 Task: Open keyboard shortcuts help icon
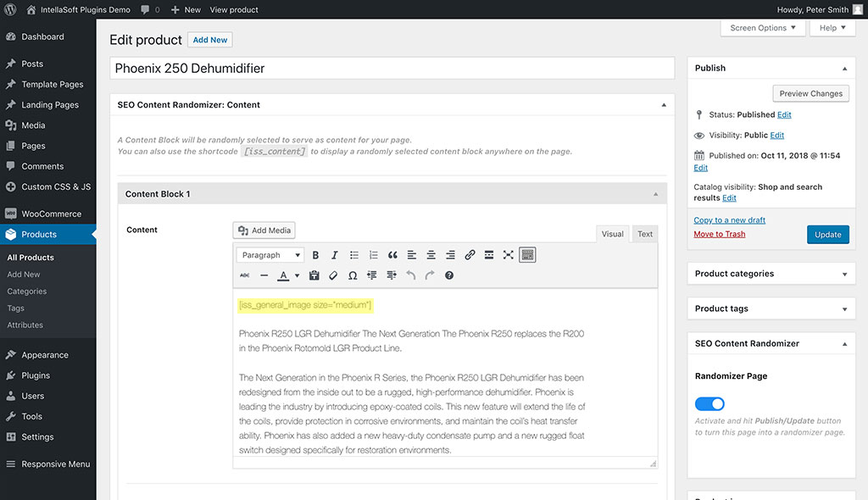point(449,275)
